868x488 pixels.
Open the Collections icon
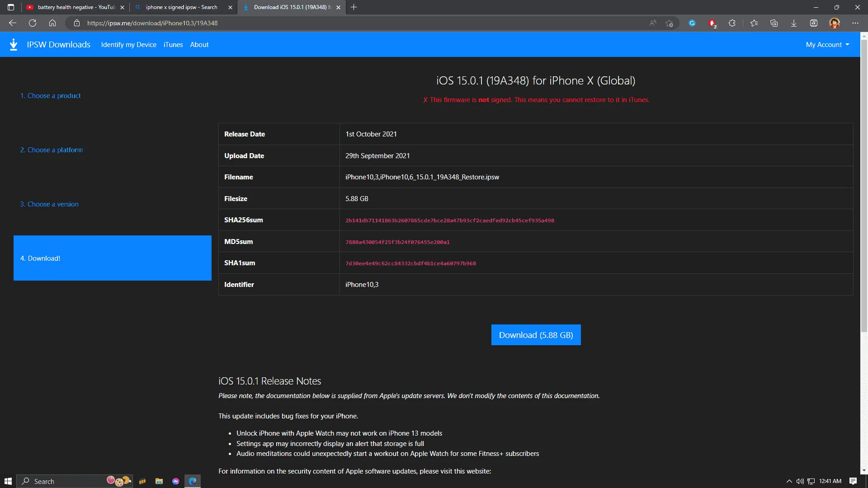pyautogui.click(x=774, y=23)
